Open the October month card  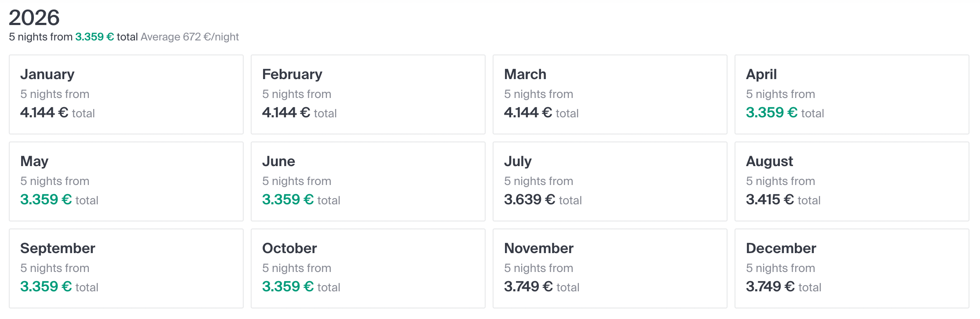click(368, 268)
